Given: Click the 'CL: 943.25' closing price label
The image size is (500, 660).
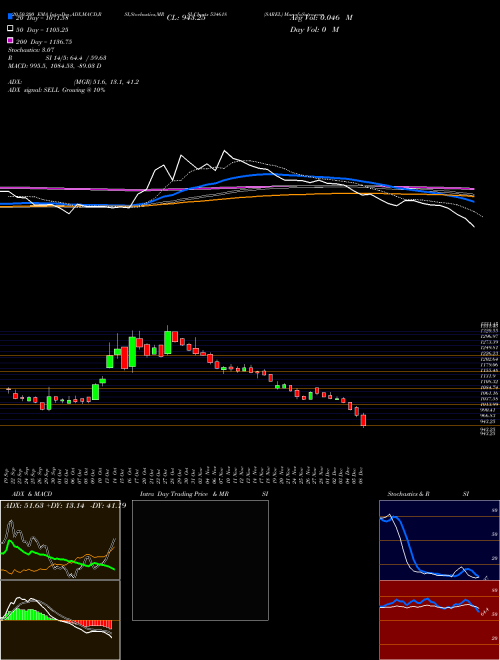Looking at the screenshot, I should tap(186, 18).
